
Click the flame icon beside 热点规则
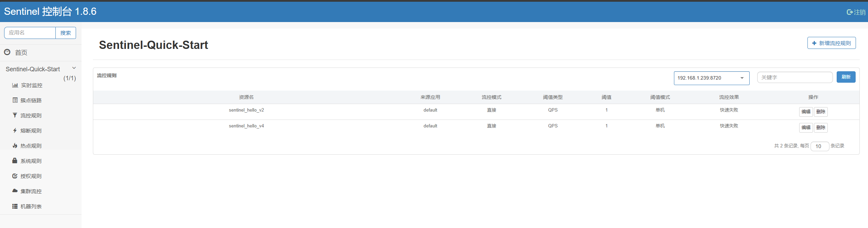tap(15, 146)
